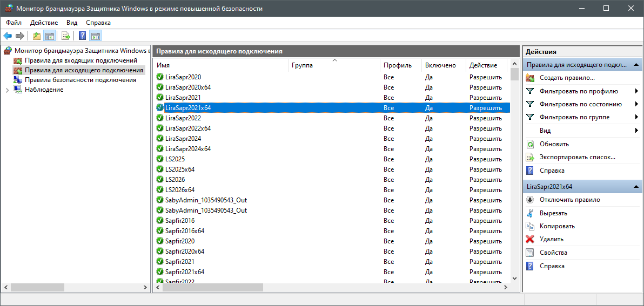Click the green check icon of LiraSapr2021
This screenshot has width=644, height=306.
[x=160, y=97]
